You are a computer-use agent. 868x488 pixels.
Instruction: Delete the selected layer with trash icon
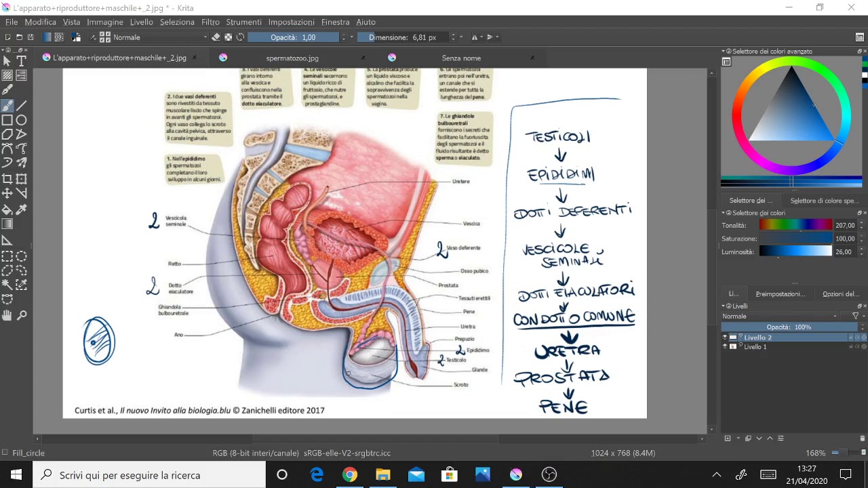pos(863,439)
